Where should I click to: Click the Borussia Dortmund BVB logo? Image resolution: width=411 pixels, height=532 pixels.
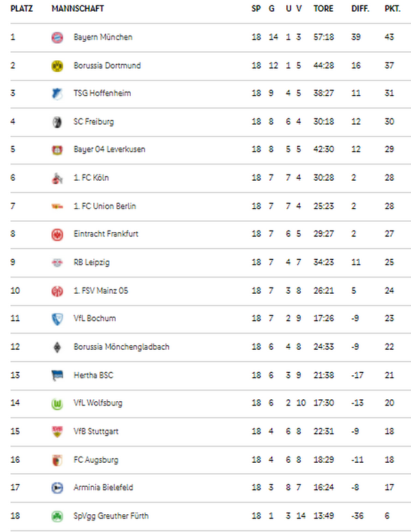(x=57, y=66)
